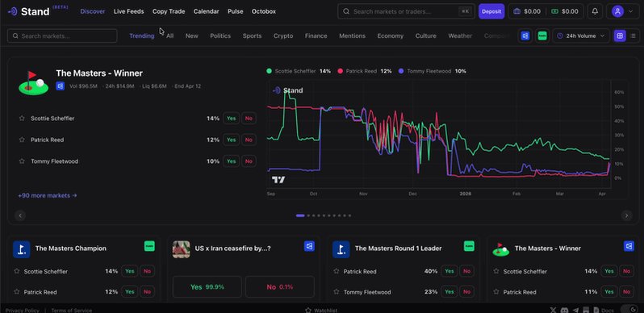Toggle Scottie Scheffler legend series on chart
644x313 pixels.
(299, 71)
